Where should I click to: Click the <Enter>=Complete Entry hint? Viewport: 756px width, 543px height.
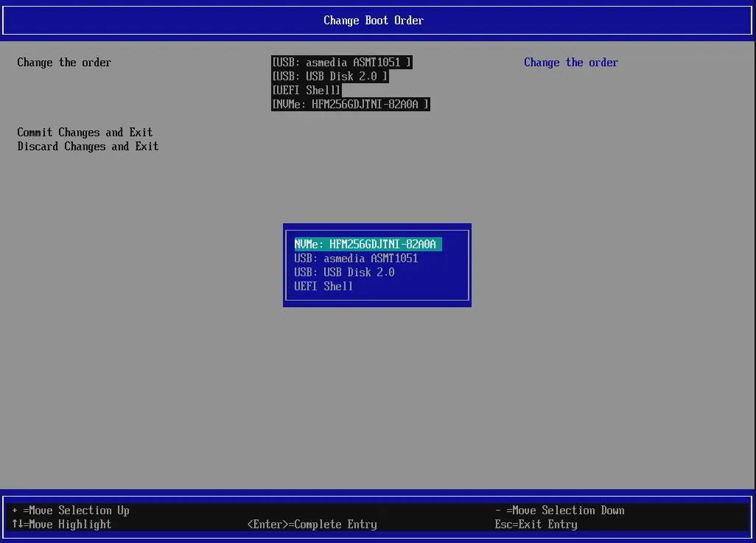point(312,524)
